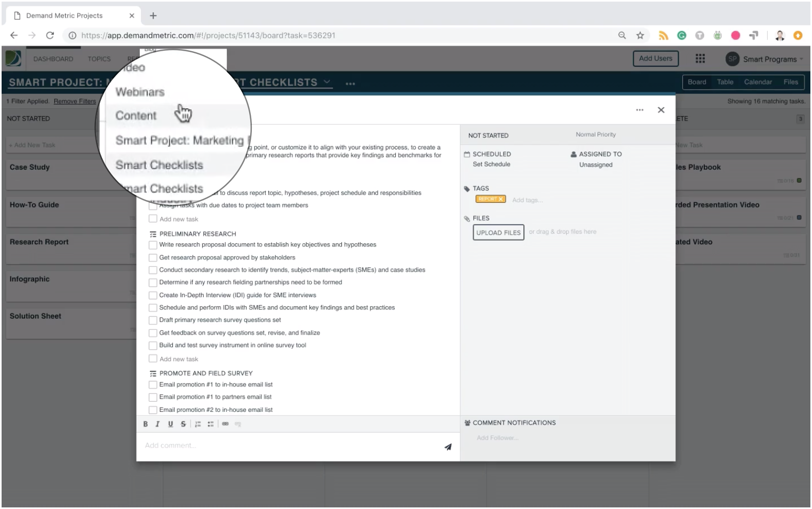Check 'Email promotion #1 to partners email list'
The width and height of the screenshot is (812, 509).
pos(153,397)
